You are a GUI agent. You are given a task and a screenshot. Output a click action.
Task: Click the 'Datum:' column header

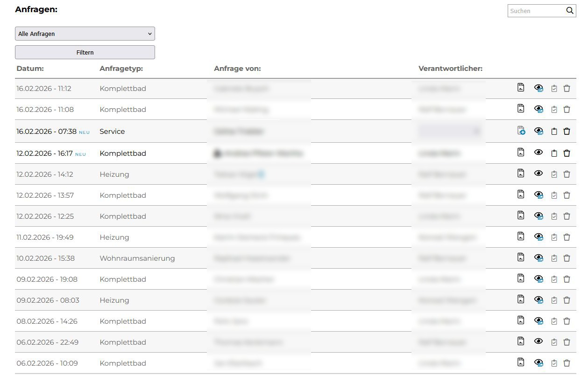click(30, 69)
